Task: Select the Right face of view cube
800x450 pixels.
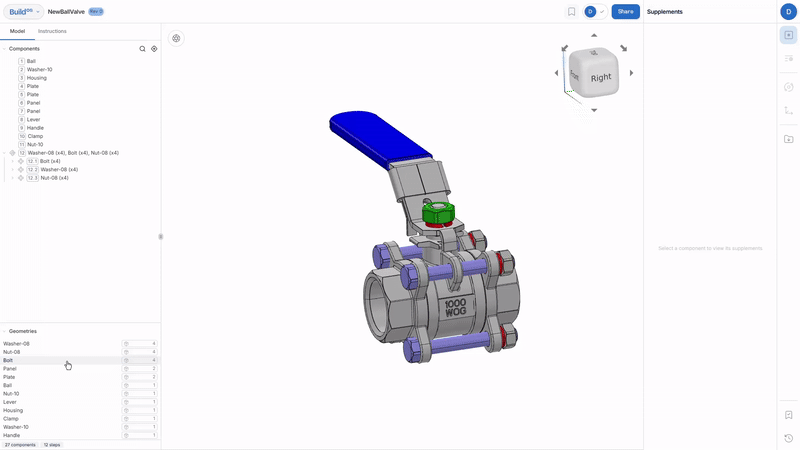Action: point(600,77)
